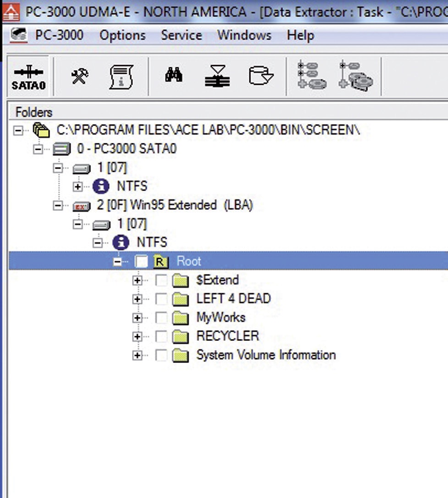
Task: Open the Help menu
Action: [x=300, y=35]
